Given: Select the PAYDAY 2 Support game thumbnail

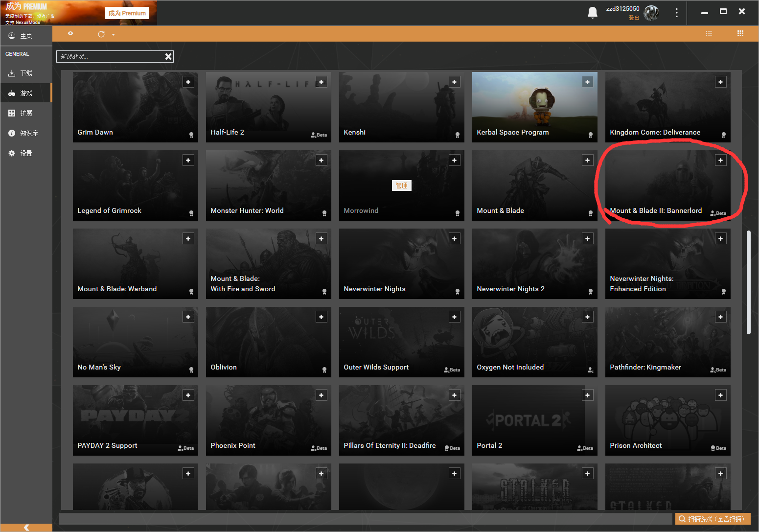Looking at the screenshot, I should tap(136, 420).
